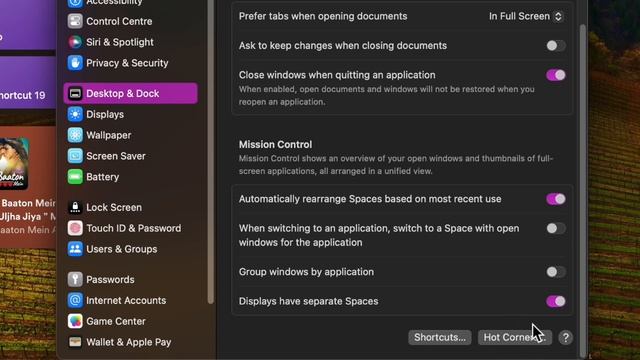The width and height of the screenshot is (640, 360).
Task: Enable switch to Space with open windows
Action: tap(556, 229)
